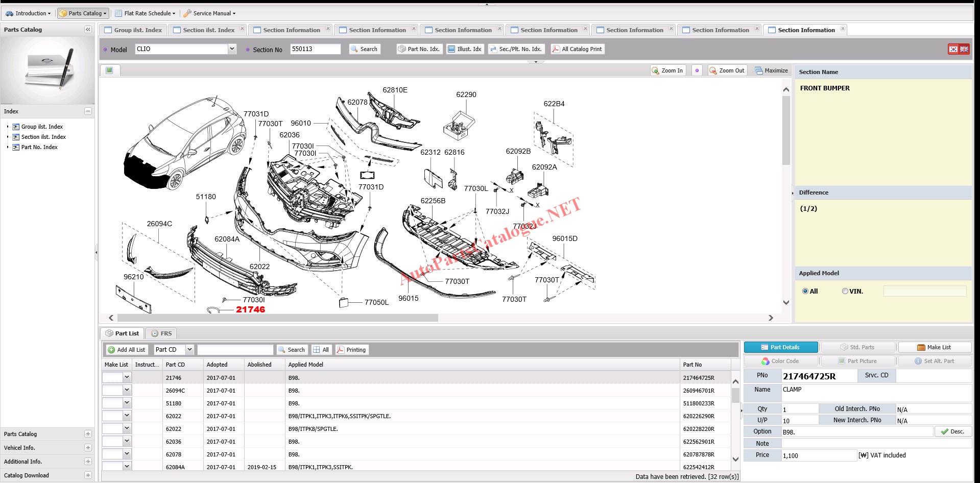This screenshot has width=980, height=483.
Task: Click the Zoom Out magnifier icon
Action: pyautogui.click(x=713, y=71)
